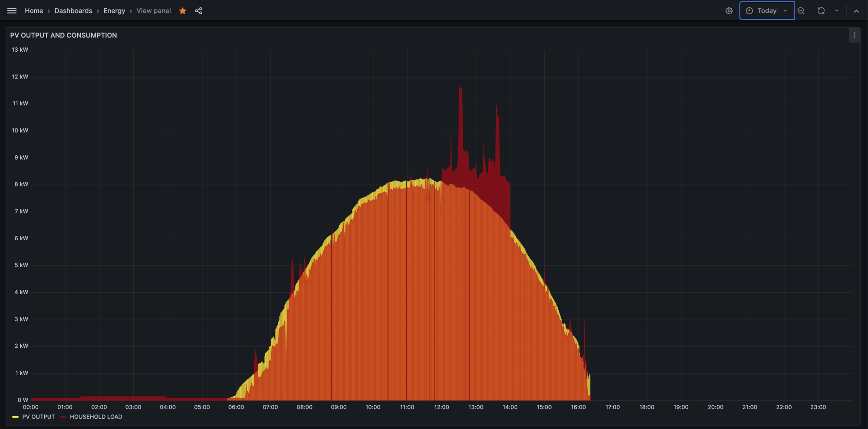Click the red HOUSEHOLD LOAD color swatch

point(63,417)
